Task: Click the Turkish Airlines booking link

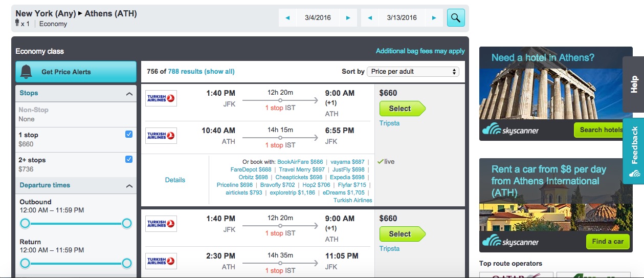Action: click(353, 200)
